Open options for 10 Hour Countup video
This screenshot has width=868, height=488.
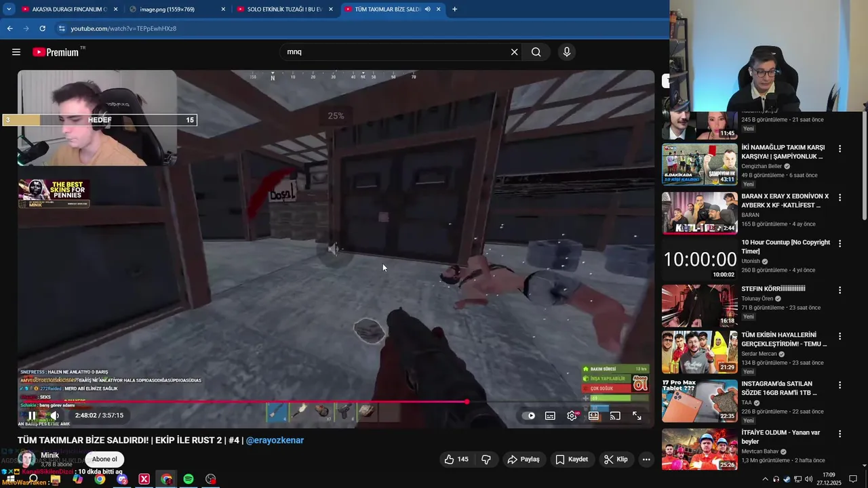pos(840,243)
